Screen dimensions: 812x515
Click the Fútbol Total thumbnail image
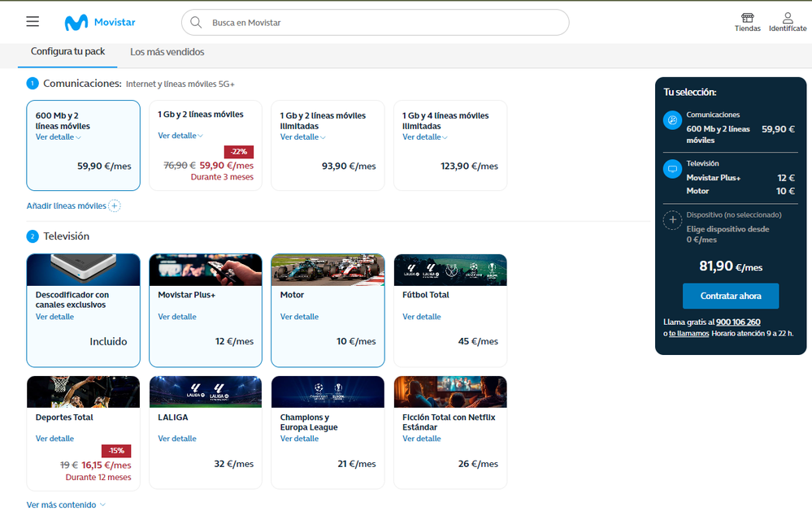449,270
